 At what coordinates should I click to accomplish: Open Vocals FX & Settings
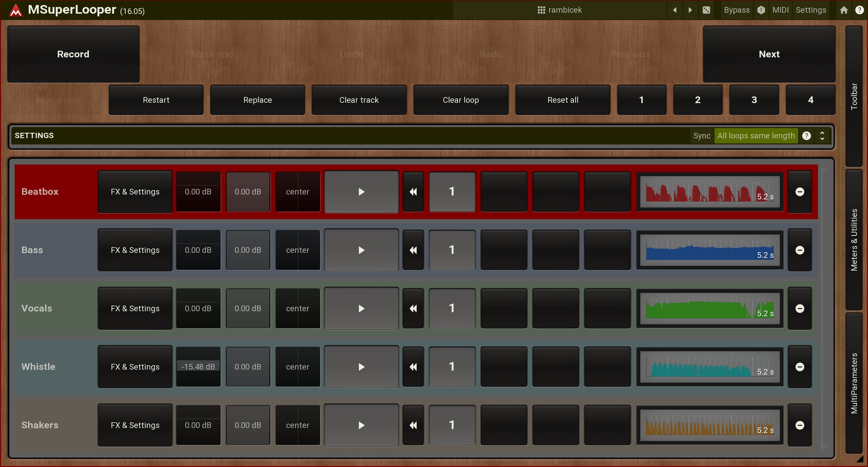click(135, 309)
